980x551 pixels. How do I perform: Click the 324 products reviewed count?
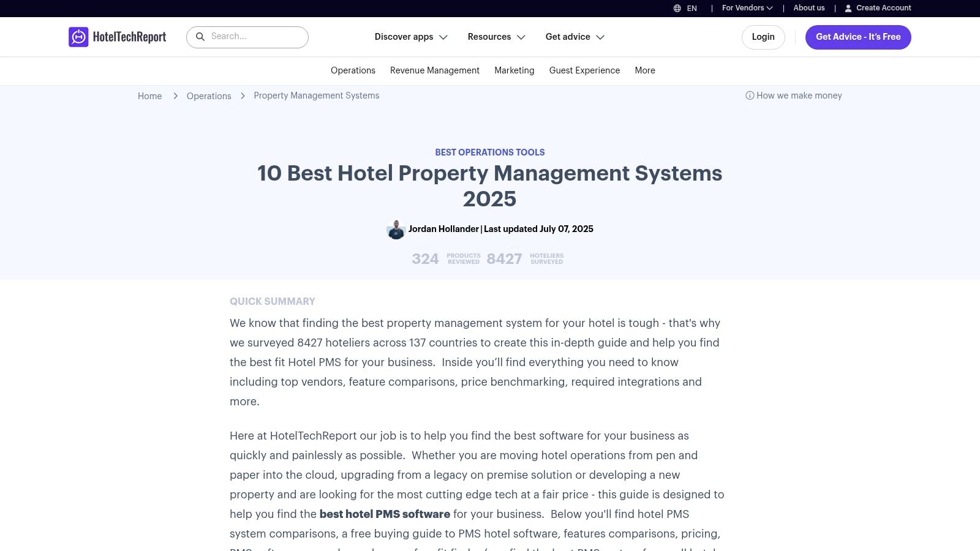(x=425, y=259)
